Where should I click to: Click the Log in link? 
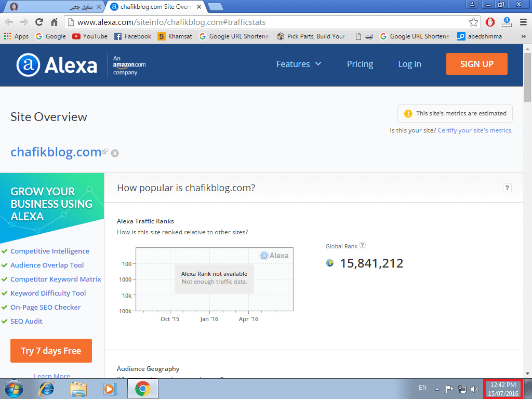pos(409,64)
